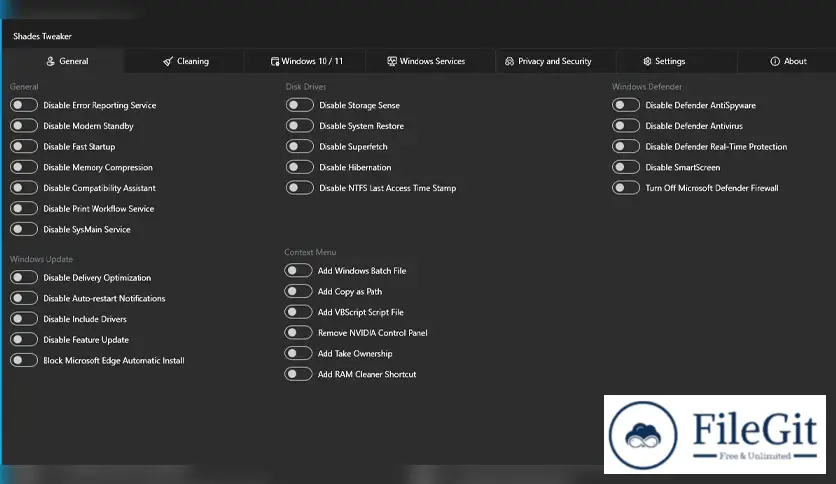Toggle Disable Error Reporting Service
Image resolution: width=836 pixels, height=484 pixels.
(24, 105)
